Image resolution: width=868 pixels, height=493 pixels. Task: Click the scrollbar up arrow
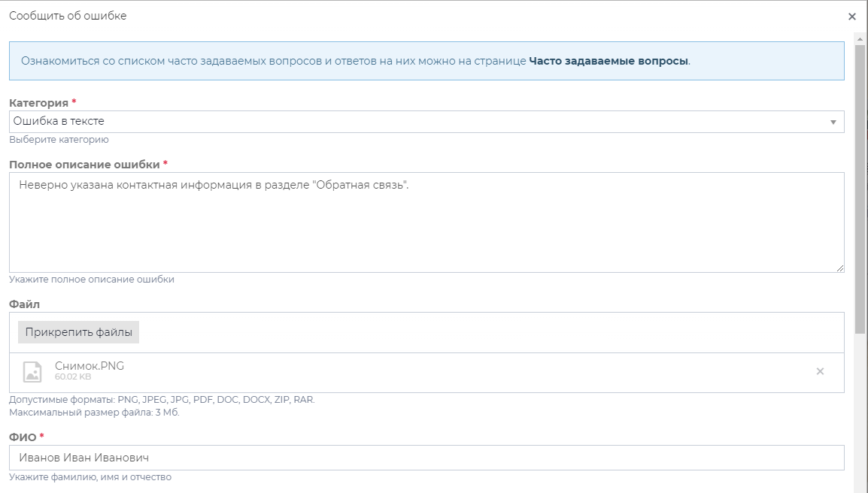860,37
